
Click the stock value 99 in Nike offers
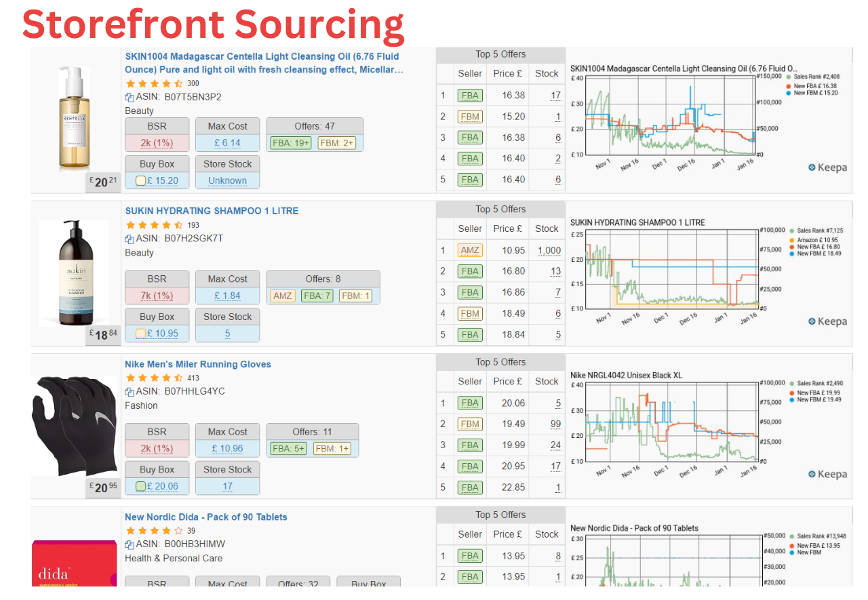click(x=556, y=424)
